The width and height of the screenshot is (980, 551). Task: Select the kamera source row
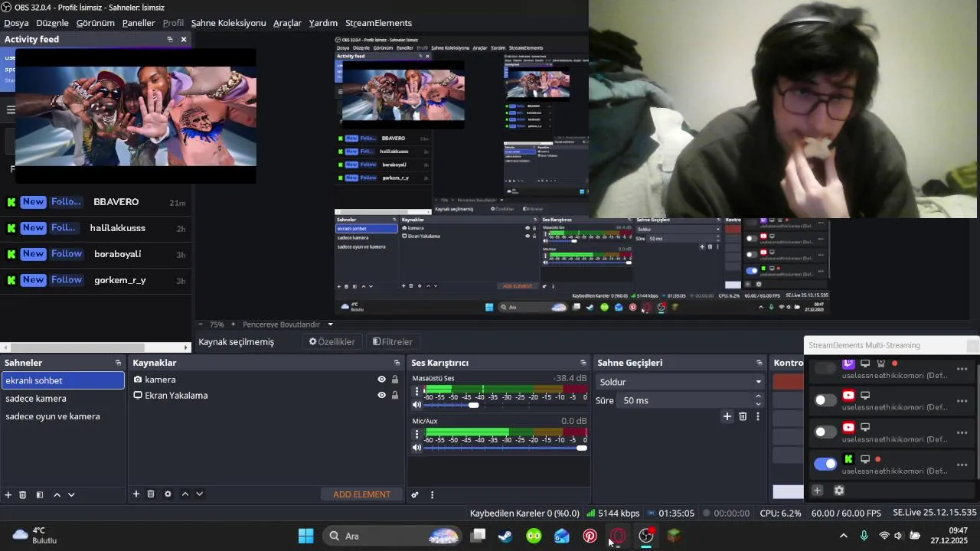tap(266, 380)
